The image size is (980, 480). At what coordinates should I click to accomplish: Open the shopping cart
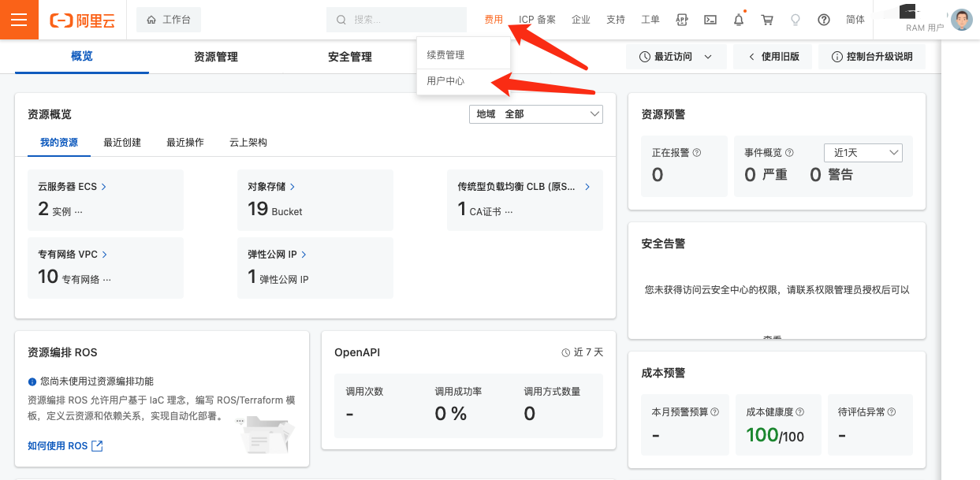pos(767,20)
